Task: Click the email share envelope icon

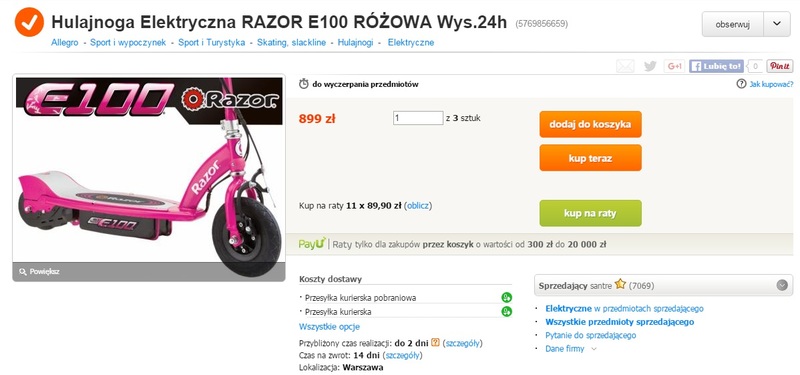Action: click(x=625, y=66)
